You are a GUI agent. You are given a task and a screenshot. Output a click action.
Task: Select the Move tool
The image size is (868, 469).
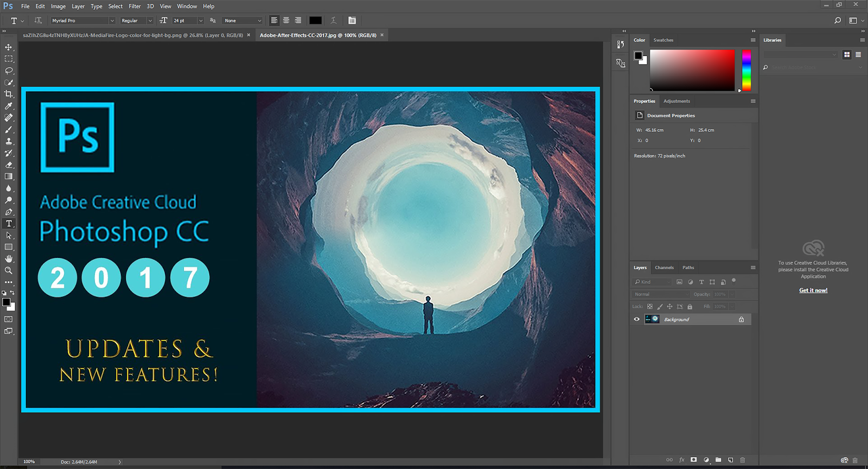pos(9,47)
